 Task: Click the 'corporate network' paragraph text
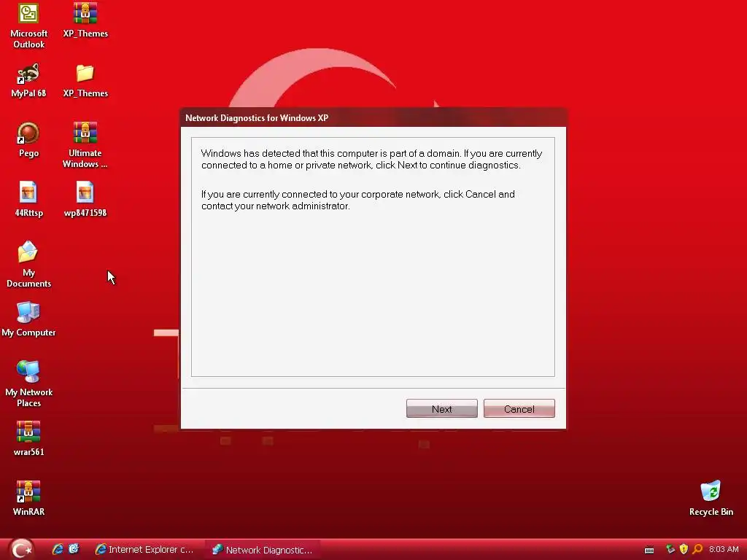357,200
